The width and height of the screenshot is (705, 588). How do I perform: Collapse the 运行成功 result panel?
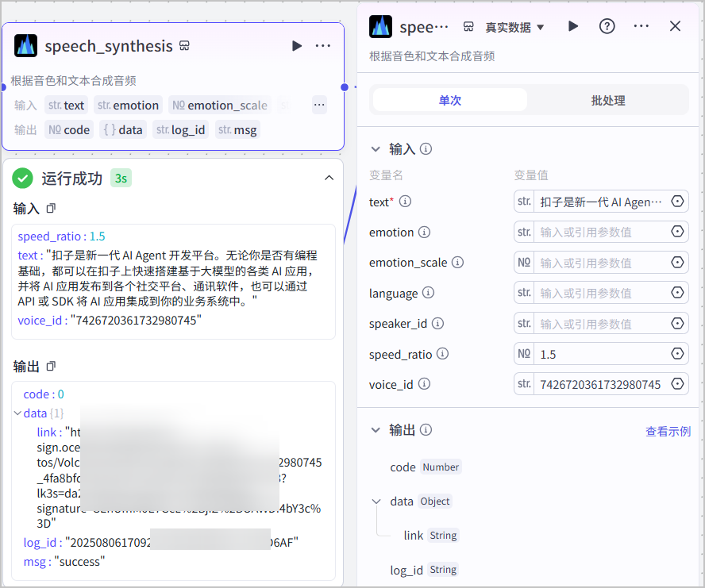click(329, 178)
